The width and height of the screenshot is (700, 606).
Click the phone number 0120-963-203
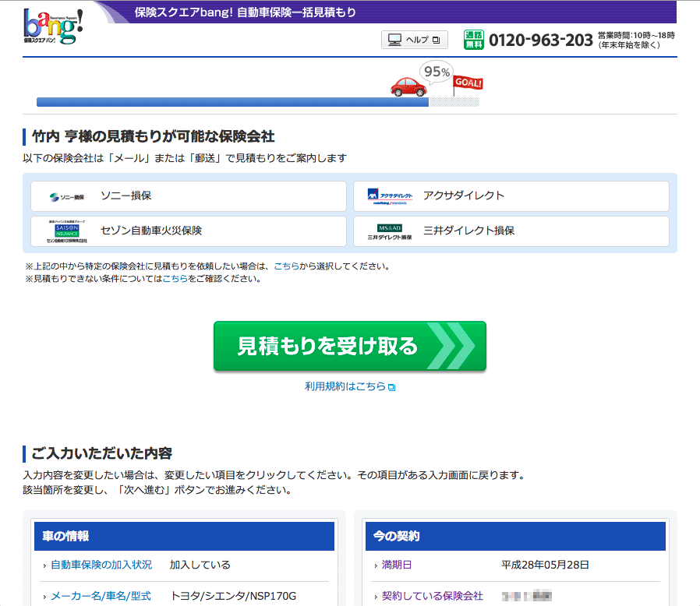(541, 41)
